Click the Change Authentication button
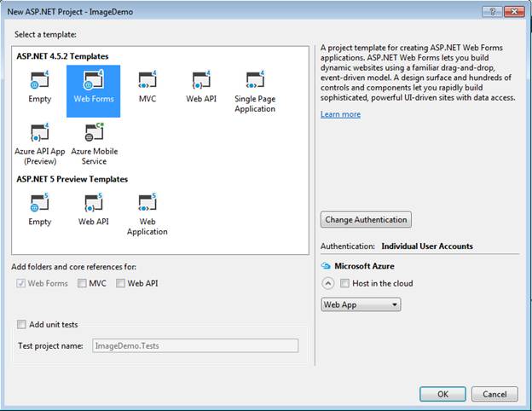This screenshot has height=411, width=532. 366,220
